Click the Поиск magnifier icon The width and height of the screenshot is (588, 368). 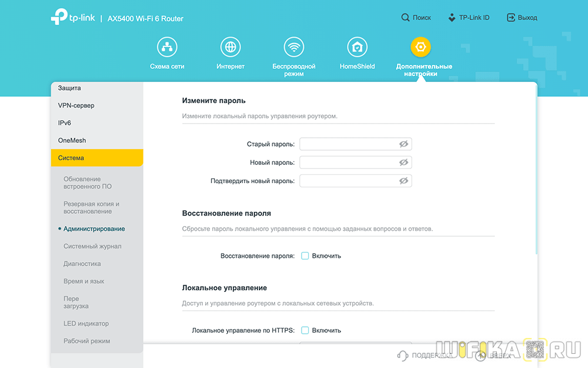pos(406,18)
